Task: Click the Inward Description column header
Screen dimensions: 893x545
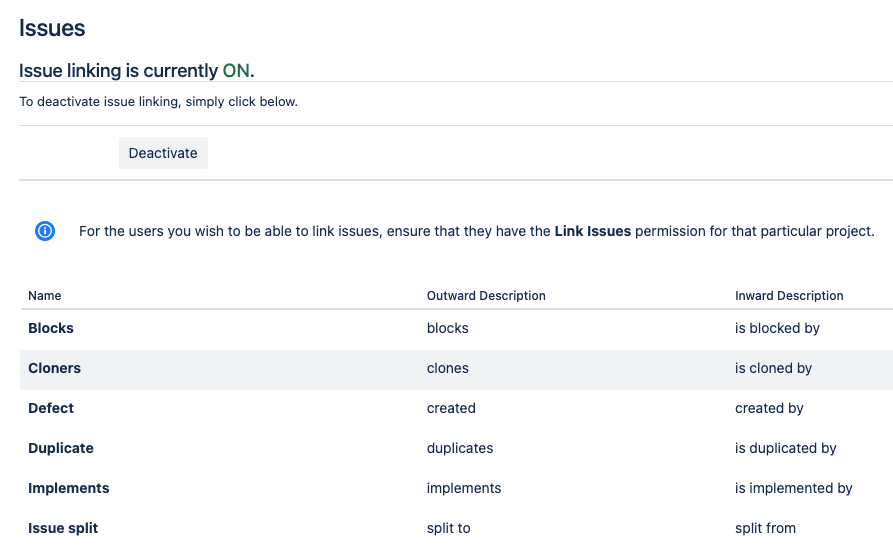Action: (789, 296)
